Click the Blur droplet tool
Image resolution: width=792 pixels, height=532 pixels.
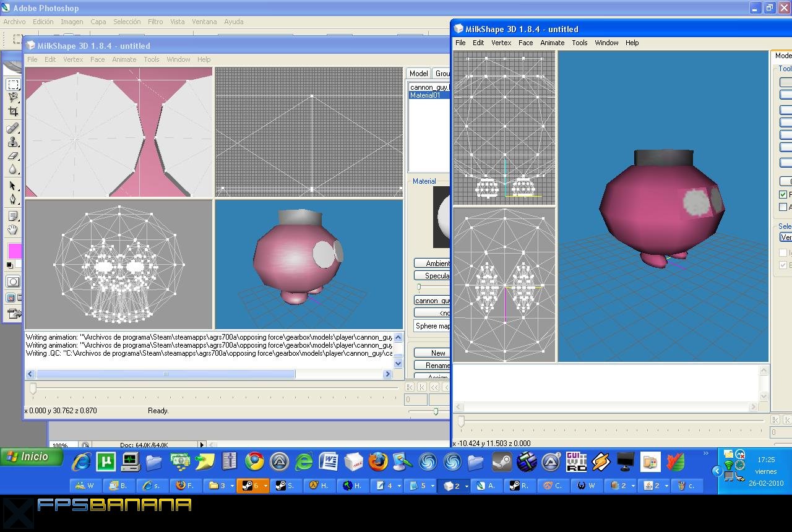click(13, 170)
